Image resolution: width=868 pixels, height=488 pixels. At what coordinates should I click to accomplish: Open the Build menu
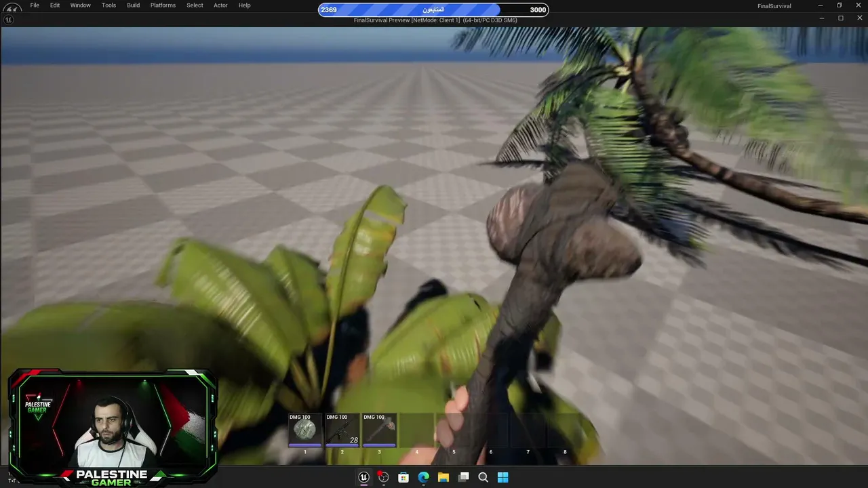(134, 5)
